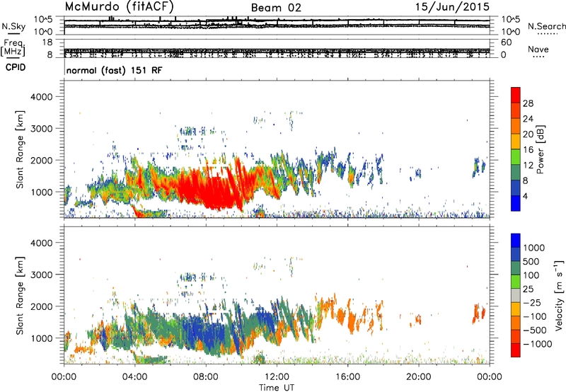Click Velocity colorbar tick label '500'
The height and width of the screenshot is (392, 566).
pyautogui.click(x=531, y=261)
